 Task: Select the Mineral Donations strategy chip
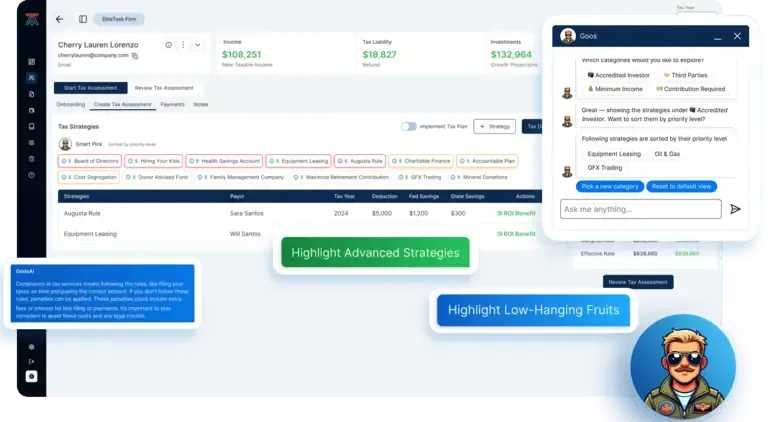tap(479, 177)
